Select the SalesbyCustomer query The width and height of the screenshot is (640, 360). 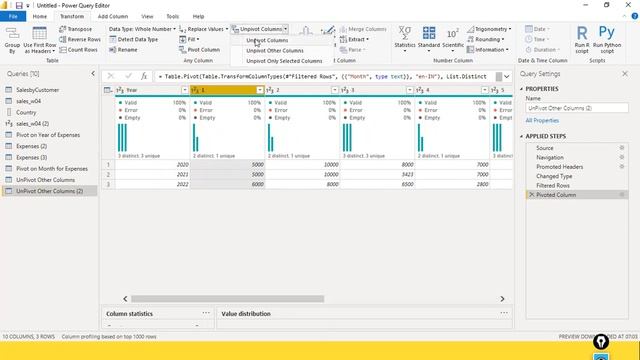pyautogui.click(x=38, y=90)
